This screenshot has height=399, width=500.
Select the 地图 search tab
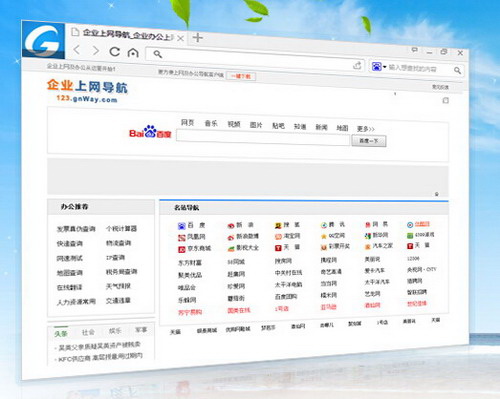(342, 128)
